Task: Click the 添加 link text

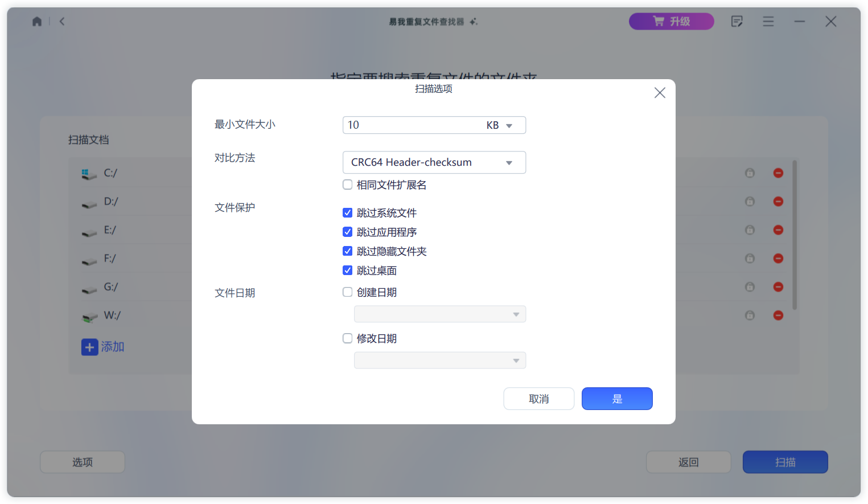Action: [x=113, y=347]
